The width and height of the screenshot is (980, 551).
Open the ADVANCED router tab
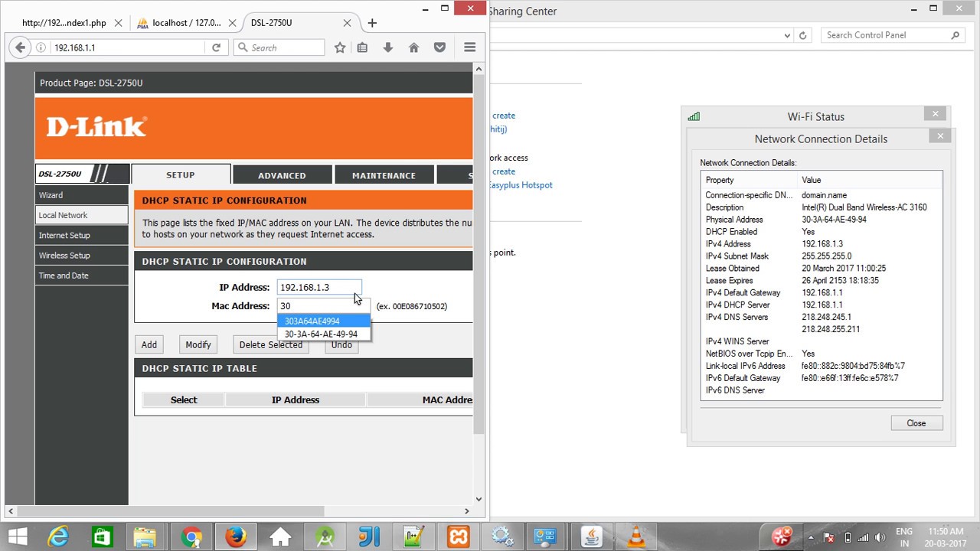click(x=282, y=175)
